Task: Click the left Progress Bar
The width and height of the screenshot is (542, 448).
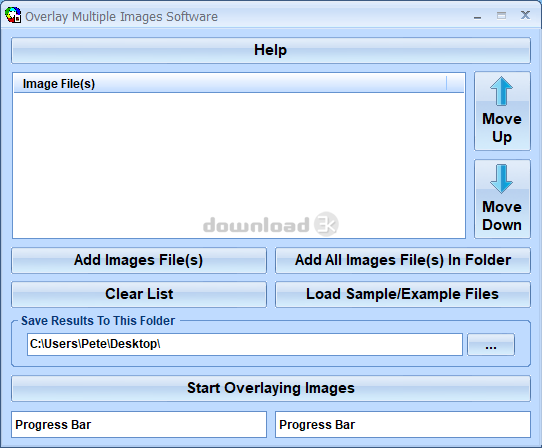Action: [x=139, y=424]
